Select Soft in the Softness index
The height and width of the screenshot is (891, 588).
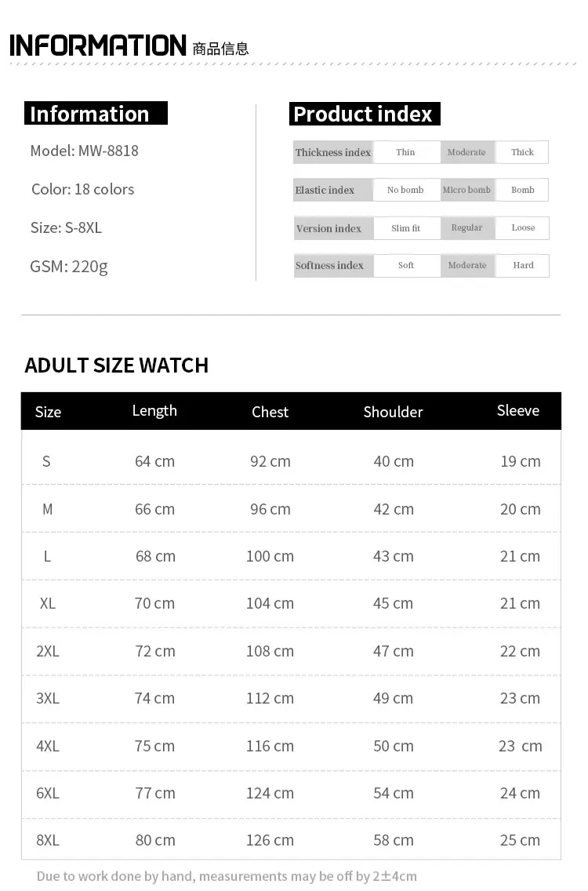tap(406, 265)
